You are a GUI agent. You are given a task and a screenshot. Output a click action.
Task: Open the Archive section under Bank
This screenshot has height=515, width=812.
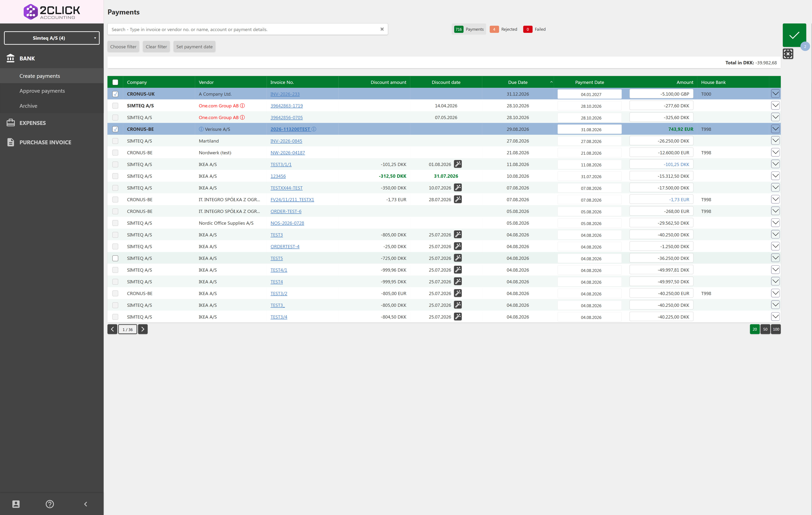[x=28, y=106]
